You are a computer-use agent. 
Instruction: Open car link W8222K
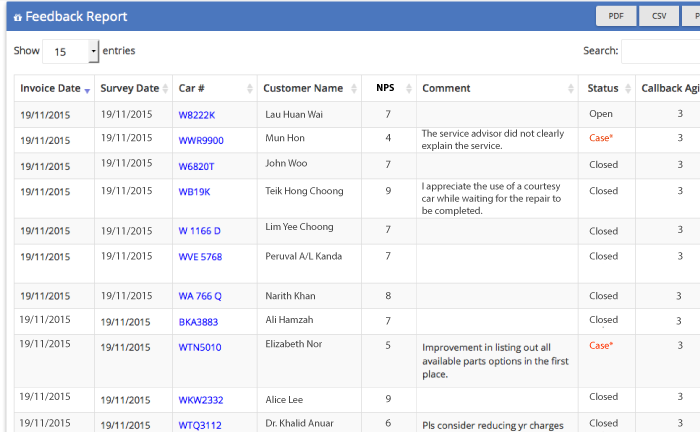pyautogui.click(x=197, y=115)
